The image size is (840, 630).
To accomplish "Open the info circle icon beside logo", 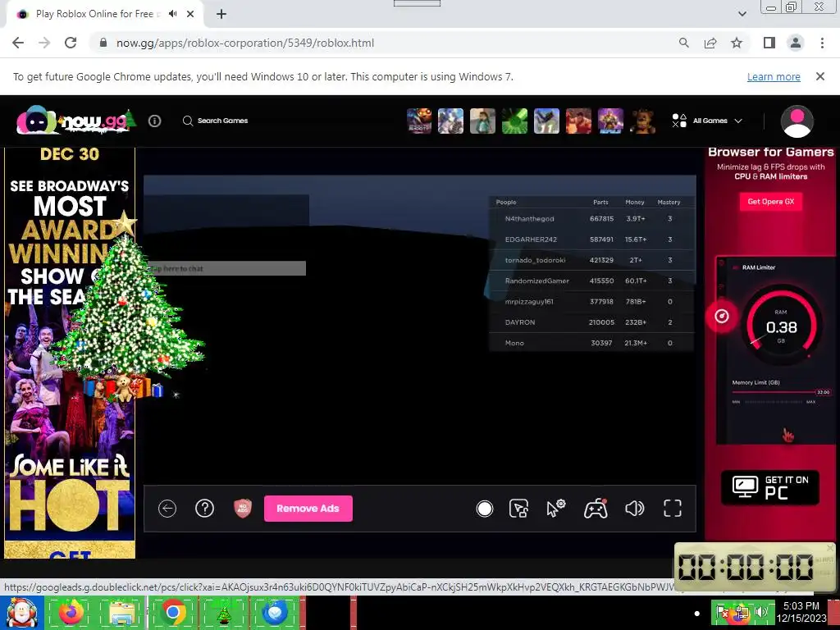I will (x=154, y=121).
